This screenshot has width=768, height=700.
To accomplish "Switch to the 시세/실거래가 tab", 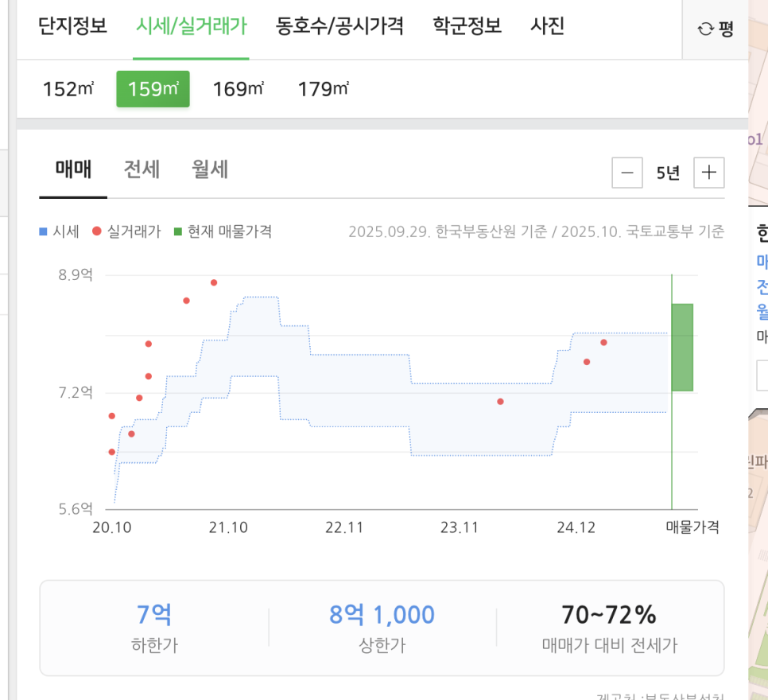I will coord(191,26).
